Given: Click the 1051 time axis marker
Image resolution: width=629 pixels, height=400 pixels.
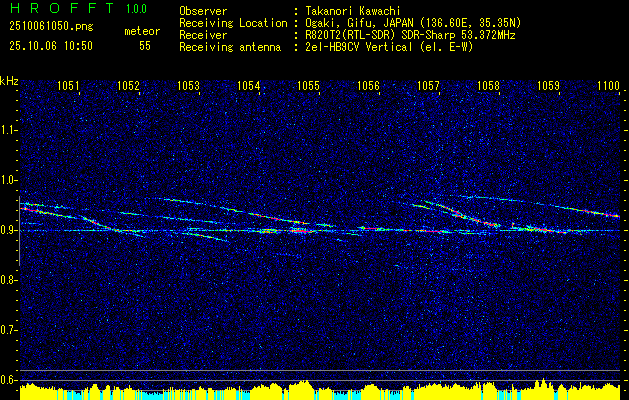Looking at the screenshot, I should tap(68, 86).
